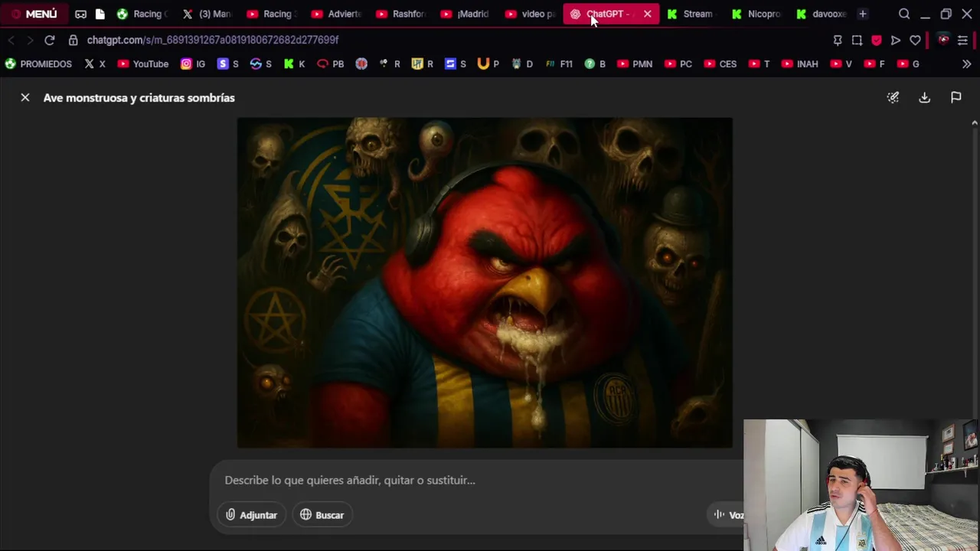This screenshot has height=551, width=980.
Task: Open the PC YouTube bookmark
Action: (678, 64)
